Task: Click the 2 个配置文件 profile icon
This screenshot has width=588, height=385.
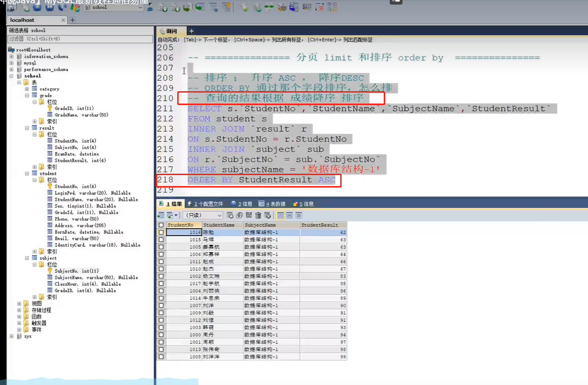Action: 190,204
